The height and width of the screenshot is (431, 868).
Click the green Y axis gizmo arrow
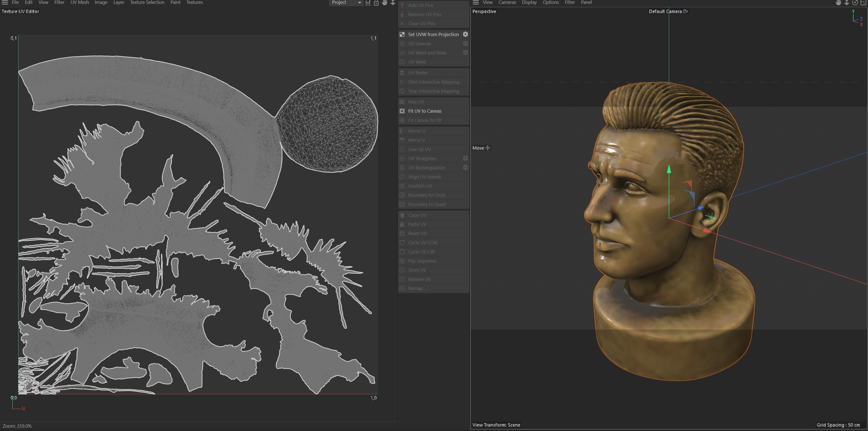coord(669,169)
